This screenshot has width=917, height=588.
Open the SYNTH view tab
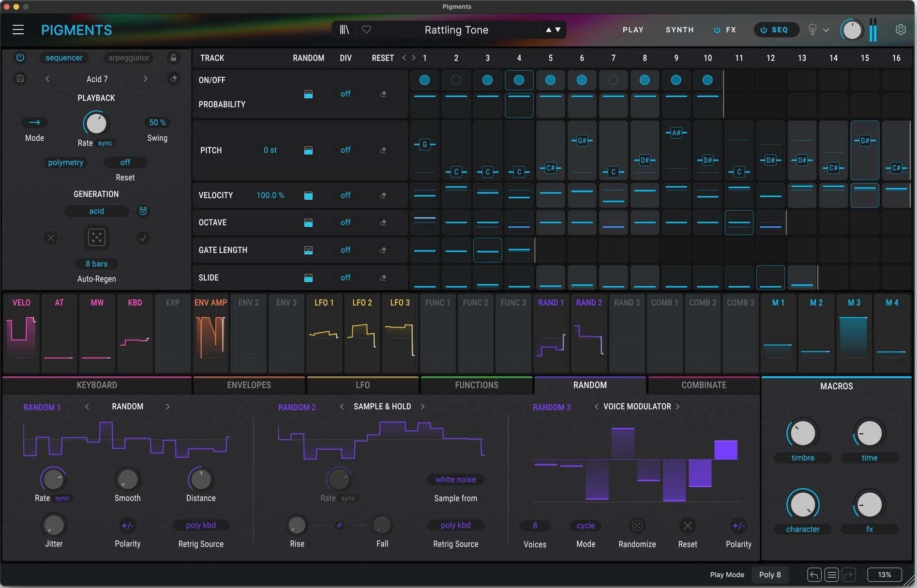click(x=679, y=30)
